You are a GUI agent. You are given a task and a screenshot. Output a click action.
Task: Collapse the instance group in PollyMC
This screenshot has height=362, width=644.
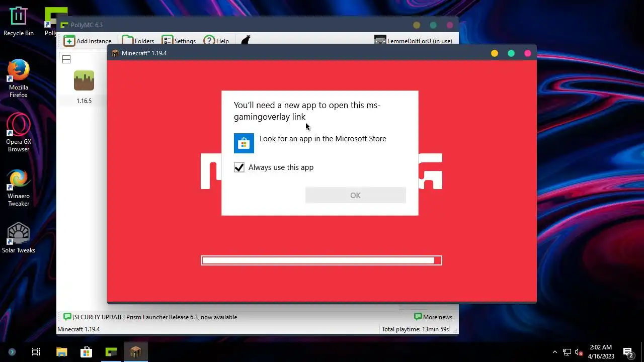click(66, 59)
